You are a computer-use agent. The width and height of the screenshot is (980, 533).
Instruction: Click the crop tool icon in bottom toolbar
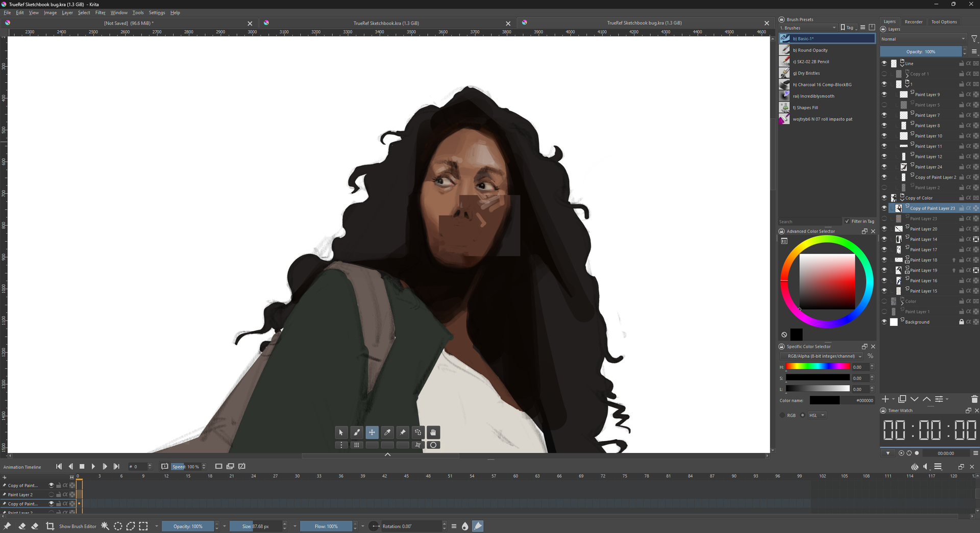pyautogui.click(x=50, y=526)
